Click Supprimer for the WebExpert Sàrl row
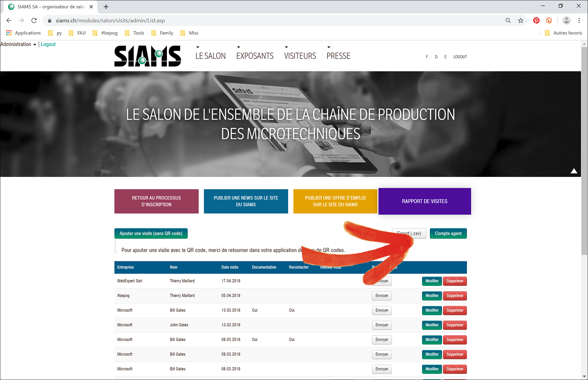 click(x=455, y=281)
